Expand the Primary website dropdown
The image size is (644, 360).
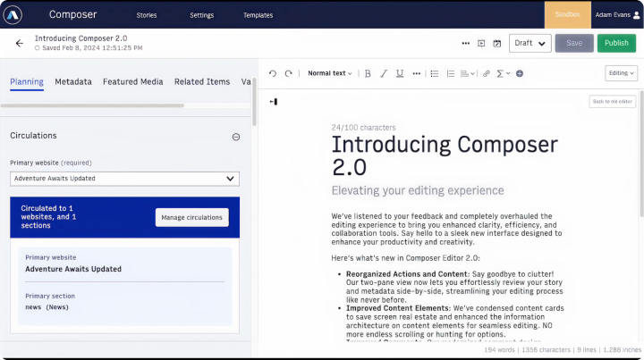coord(124,179)
